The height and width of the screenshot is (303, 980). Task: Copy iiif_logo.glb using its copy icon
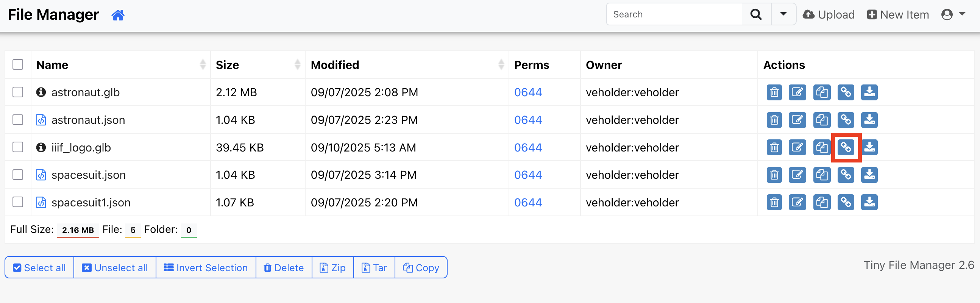coord(821,147)
